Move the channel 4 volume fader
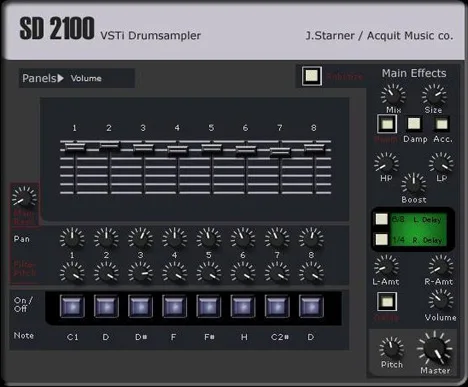Viewport: 468px width, 387px height. (x=177, y=150)
